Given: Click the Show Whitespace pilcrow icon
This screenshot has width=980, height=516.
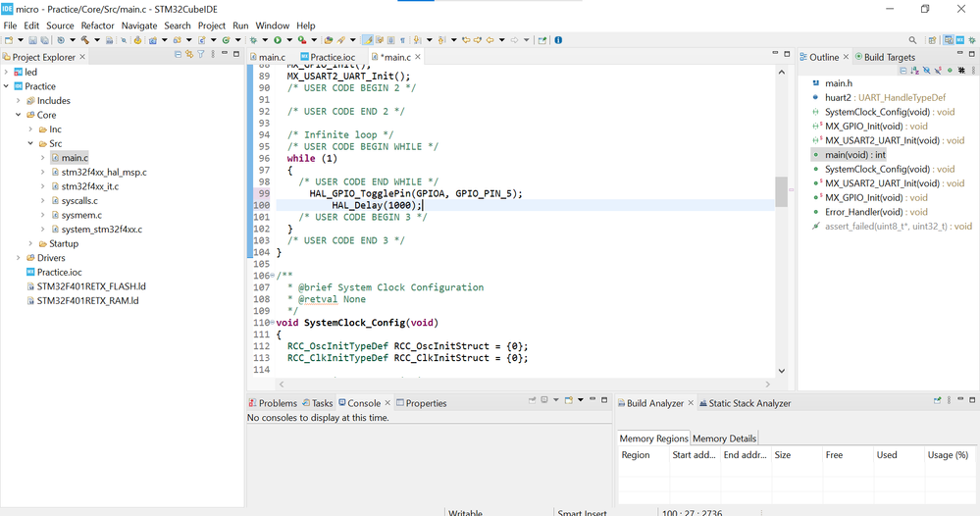Looking at the screenshot, I should point(402,40).
